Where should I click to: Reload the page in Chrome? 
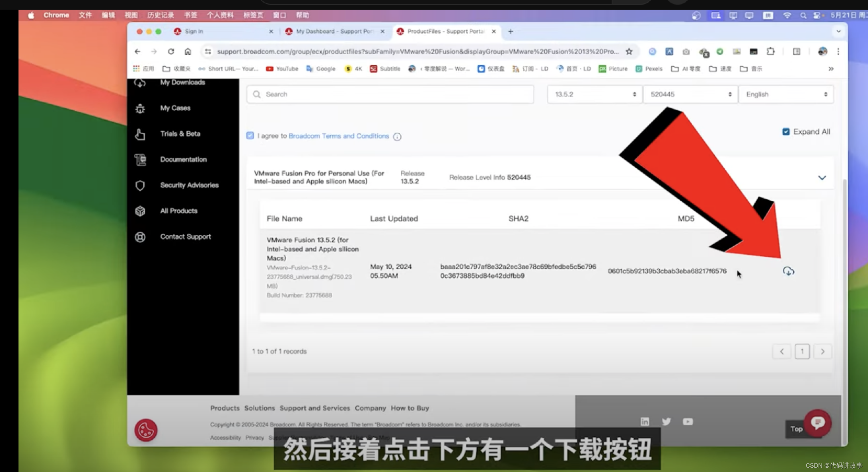pyautogui.click(x=171, y=51)
